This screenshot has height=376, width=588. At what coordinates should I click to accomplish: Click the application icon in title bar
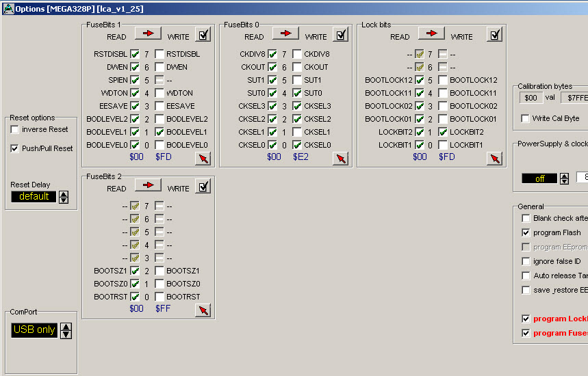pos(8,8)
